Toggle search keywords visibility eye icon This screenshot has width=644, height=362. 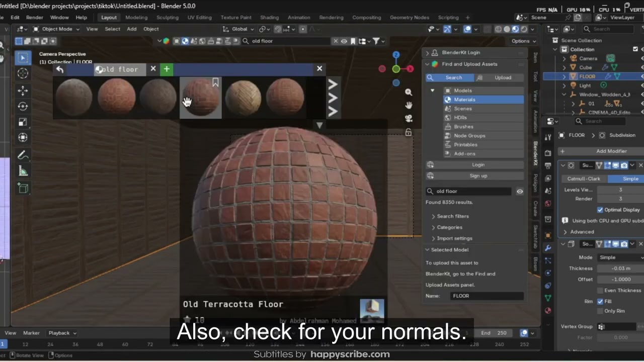(520, 192)
